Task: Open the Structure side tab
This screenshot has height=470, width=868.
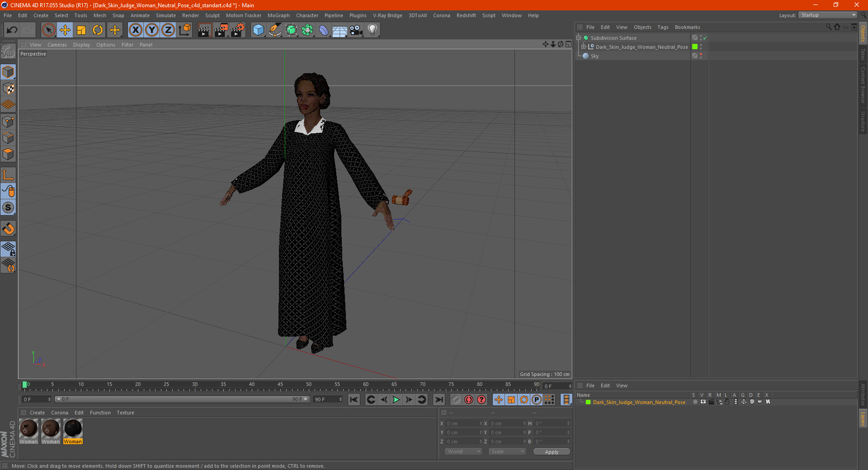Action: 863,121
